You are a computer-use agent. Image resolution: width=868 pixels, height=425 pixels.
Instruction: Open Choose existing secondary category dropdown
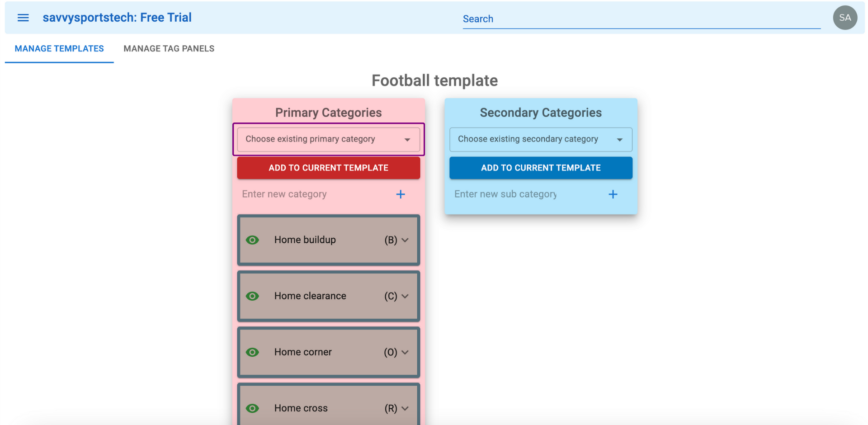pos(541,139)
